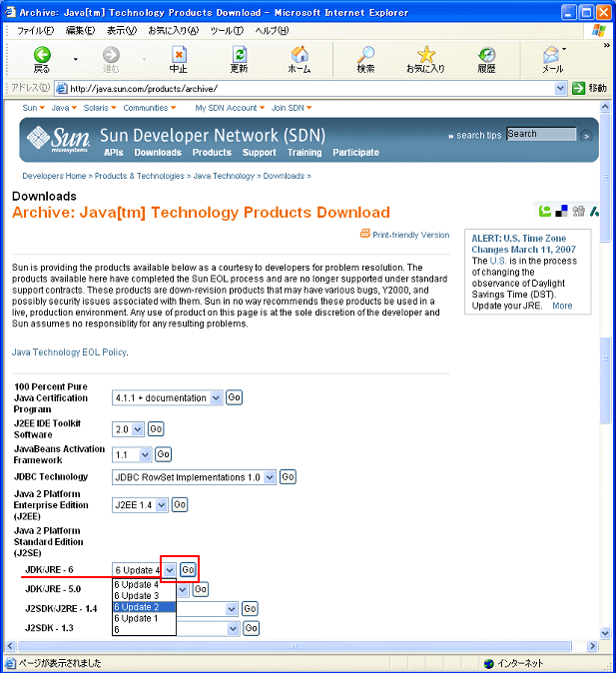This screenshot has width=616, height=673.
Task: Click Go next to J2SDK - 1.3
Action: point(252,628)
